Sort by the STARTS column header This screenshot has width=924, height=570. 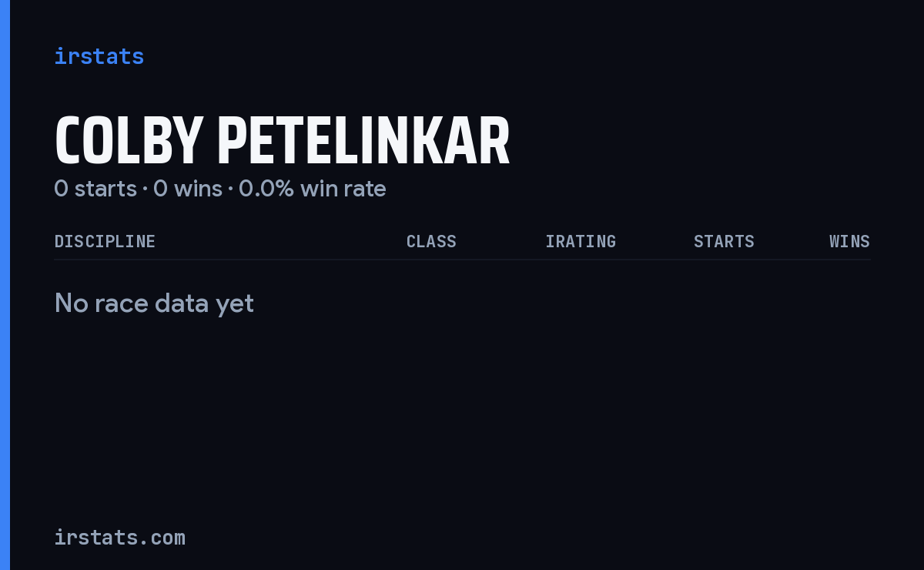(x=724, y=242)
